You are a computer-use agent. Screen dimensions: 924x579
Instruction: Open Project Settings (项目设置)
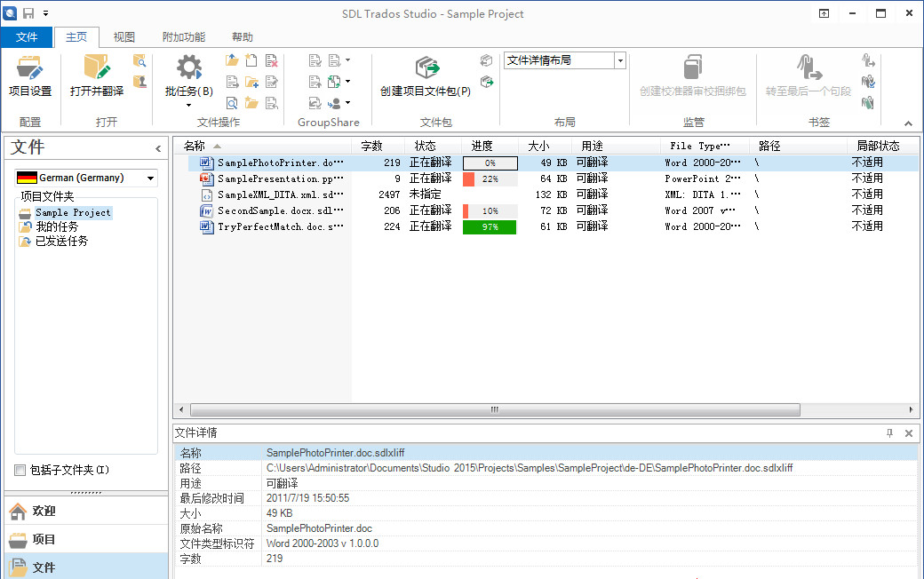tap(30, 75)
